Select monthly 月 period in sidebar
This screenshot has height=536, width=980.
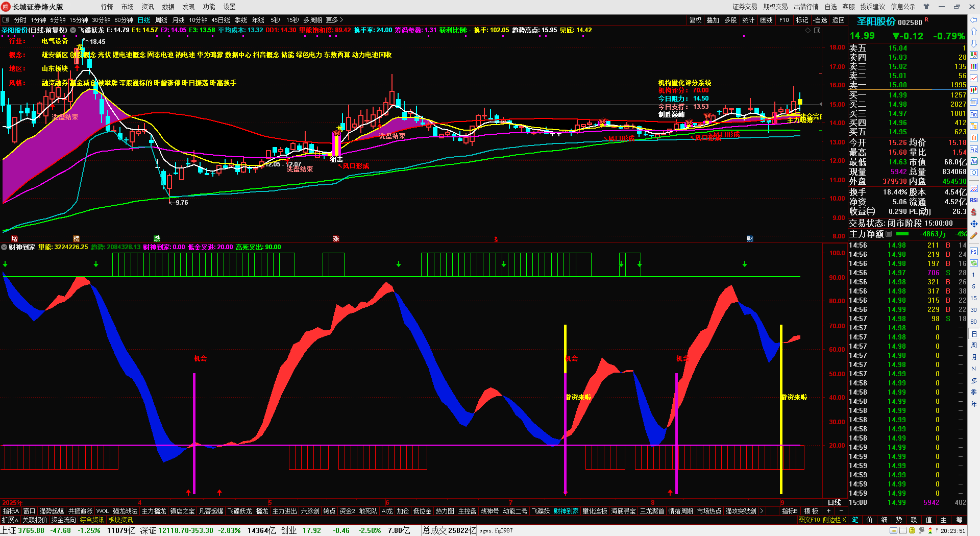tap(973, 357)
